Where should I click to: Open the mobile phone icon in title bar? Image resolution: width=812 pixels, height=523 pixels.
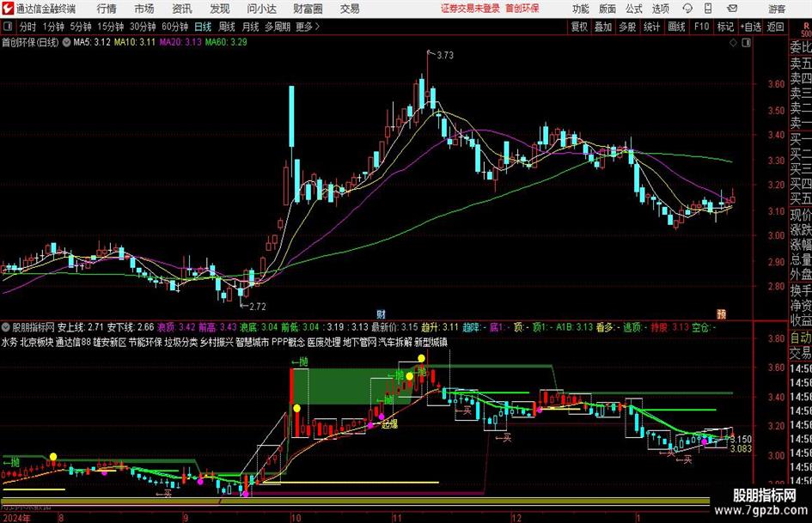point(708,9)
